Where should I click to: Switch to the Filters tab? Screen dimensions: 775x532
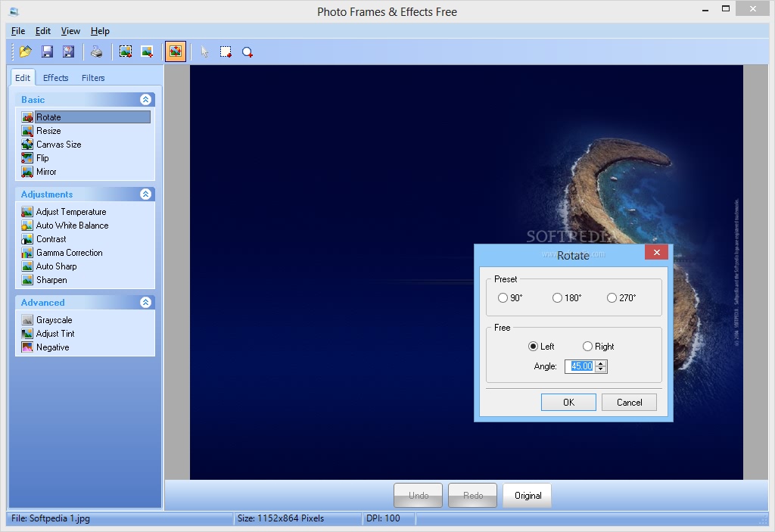pyautogui.click(x=93, y=78)
